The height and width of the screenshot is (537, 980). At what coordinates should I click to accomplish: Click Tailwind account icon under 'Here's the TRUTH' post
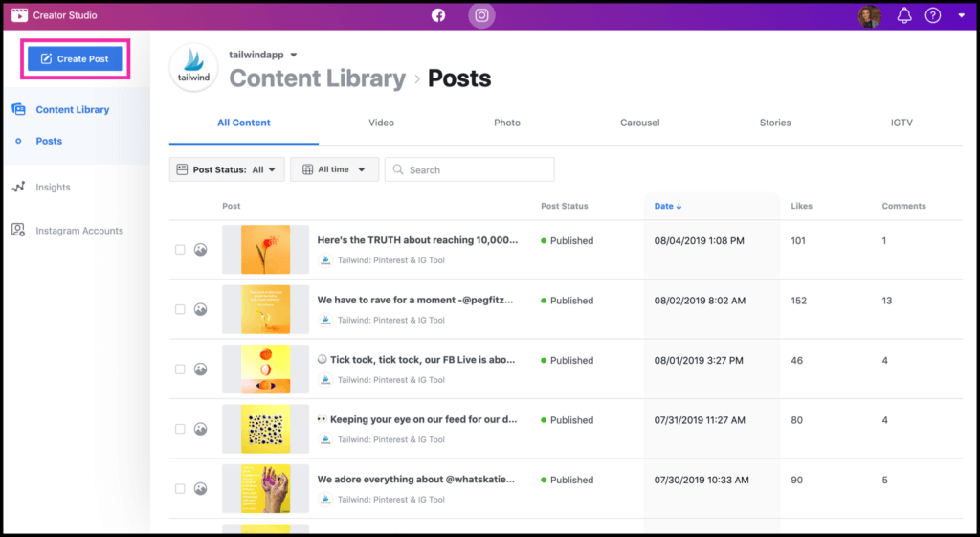325,260
